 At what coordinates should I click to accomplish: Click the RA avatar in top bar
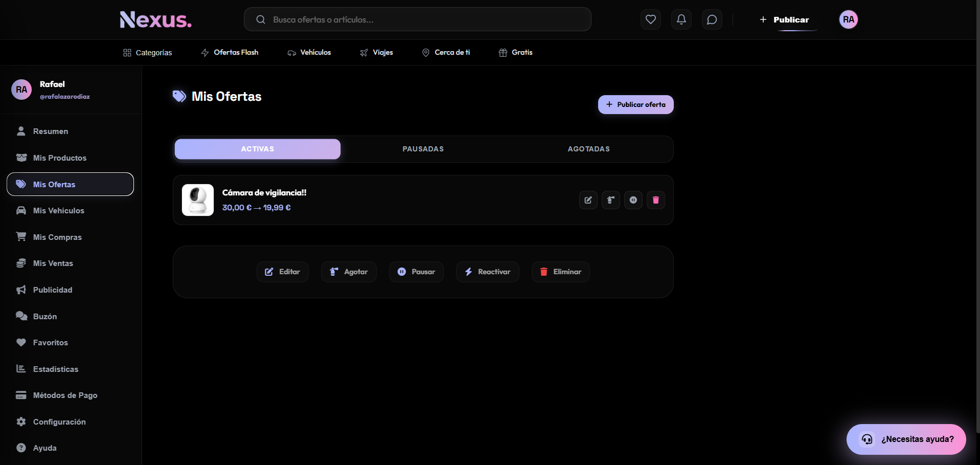coord(849,19)
